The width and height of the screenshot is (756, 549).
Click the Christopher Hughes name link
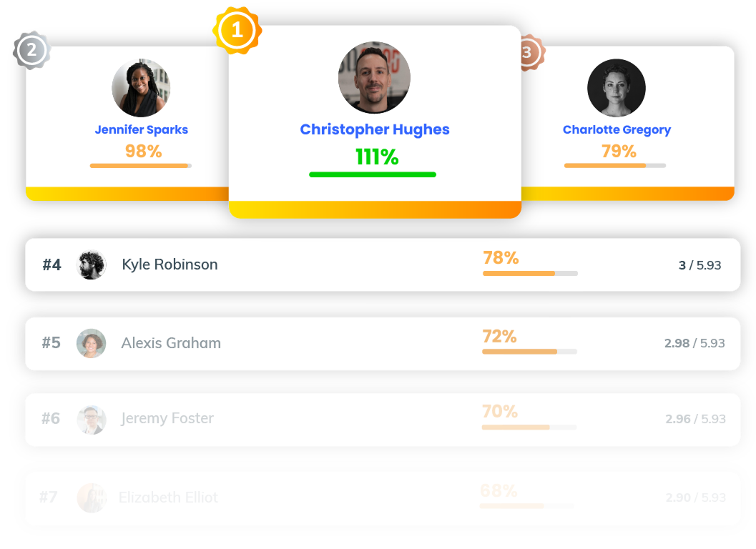click(375, 129)
